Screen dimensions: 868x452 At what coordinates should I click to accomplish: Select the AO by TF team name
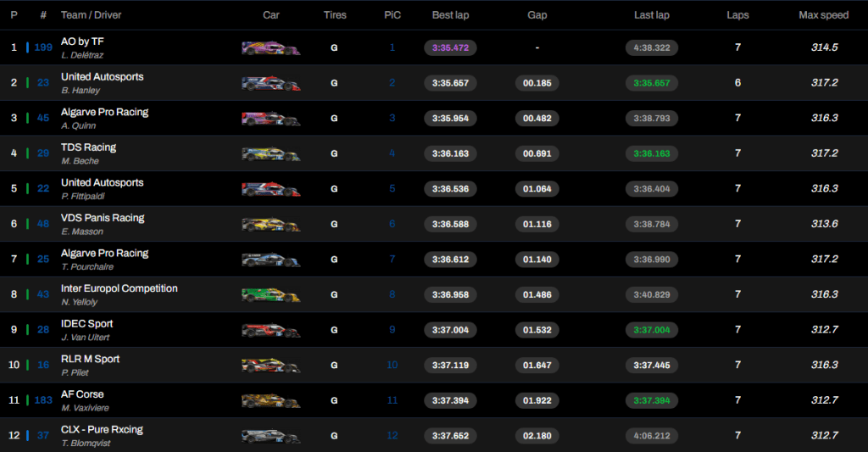pyautogui.click(x=82, y=42)
